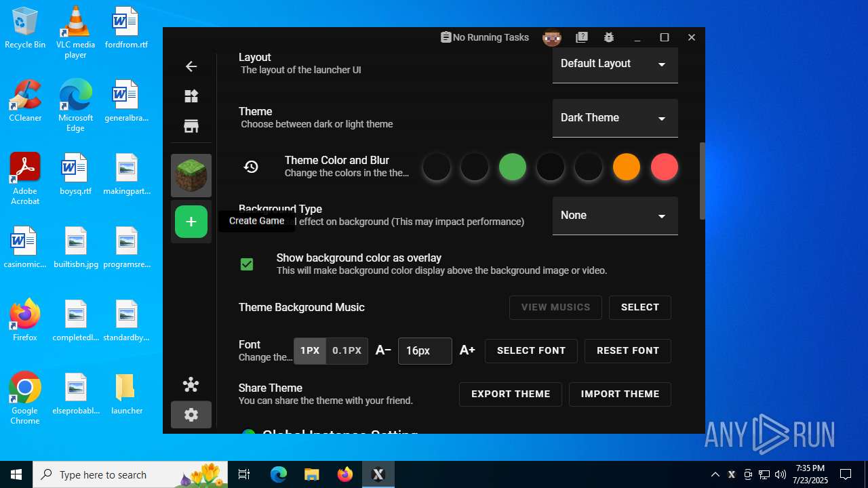This screenshot has width=868, height=488.
Task: Click the player avatar head icon
Action: click(x=552, y=37)
